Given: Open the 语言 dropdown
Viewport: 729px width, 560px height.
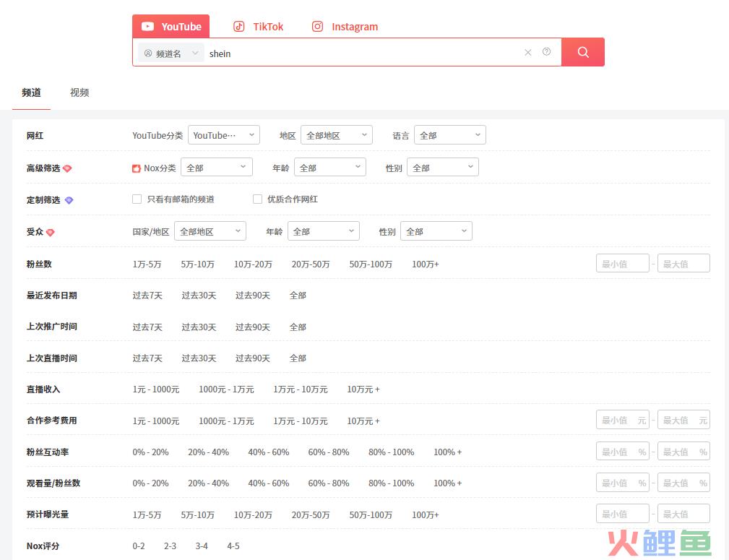Looking at the screenshot, I should [x=450, y=135].
